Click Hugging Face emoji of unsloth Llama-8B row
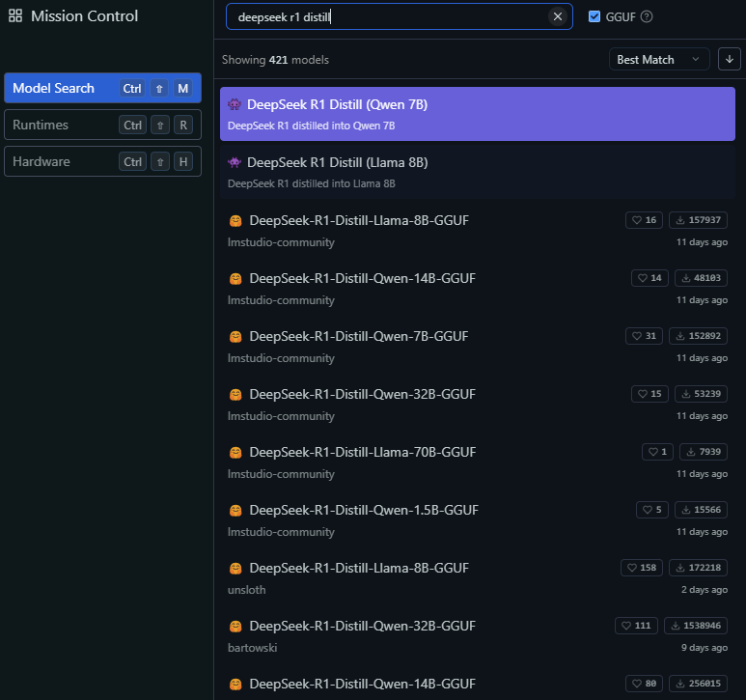Viewport: 746px width, 700px height. (x=235, y=569)
